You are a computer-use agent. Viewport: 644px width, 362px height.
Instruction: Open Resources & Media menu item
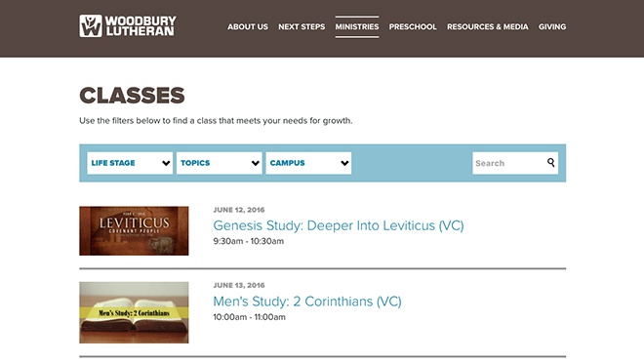[x=488, y=26]
